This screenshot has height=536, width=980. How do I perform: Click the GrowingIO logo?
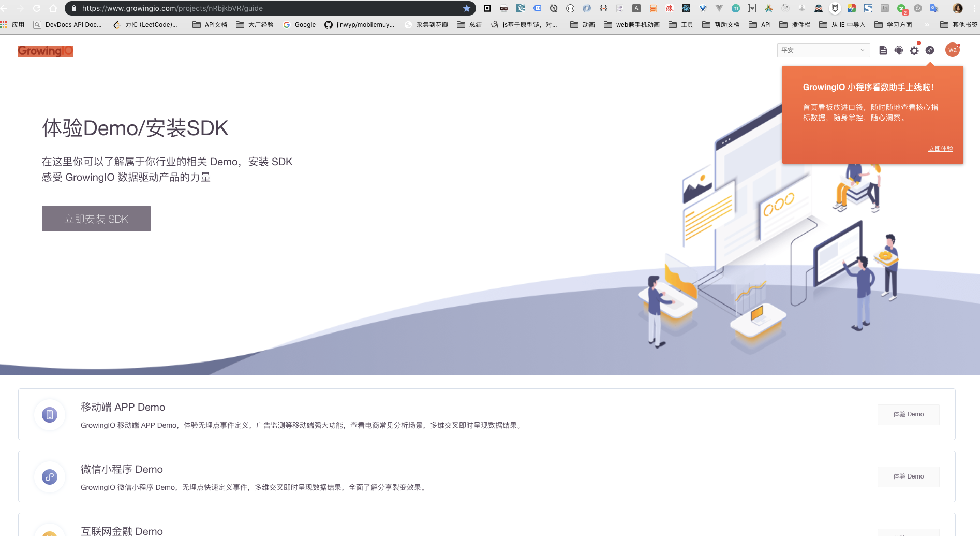(46, 51)
